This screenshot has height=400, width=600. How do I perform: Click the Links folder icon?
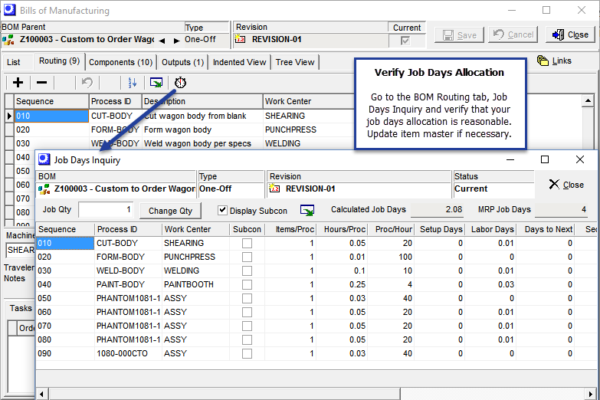[x=543, y=60]
